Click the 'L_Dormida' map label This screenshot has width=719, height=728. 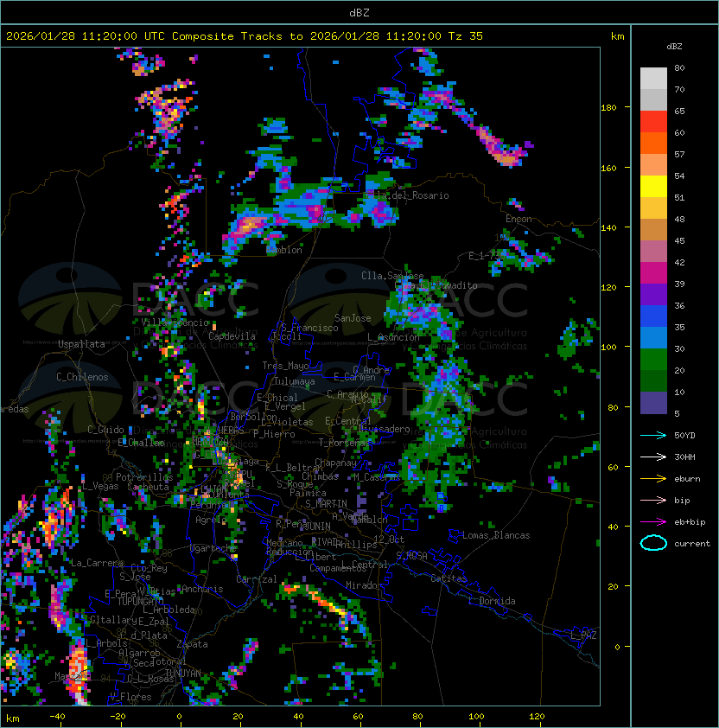click(492, 601)
